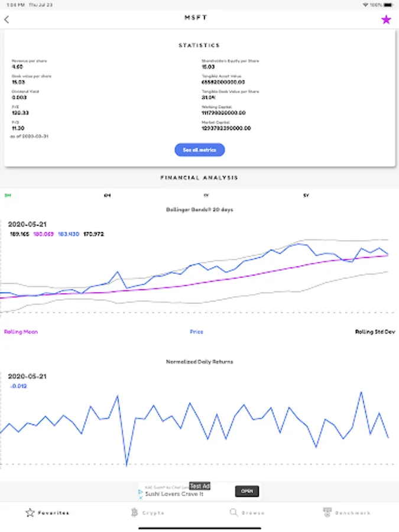Tap the Wi-Fi status icon
The height and width of the screenshot is (532, 399).
point(365,5)
